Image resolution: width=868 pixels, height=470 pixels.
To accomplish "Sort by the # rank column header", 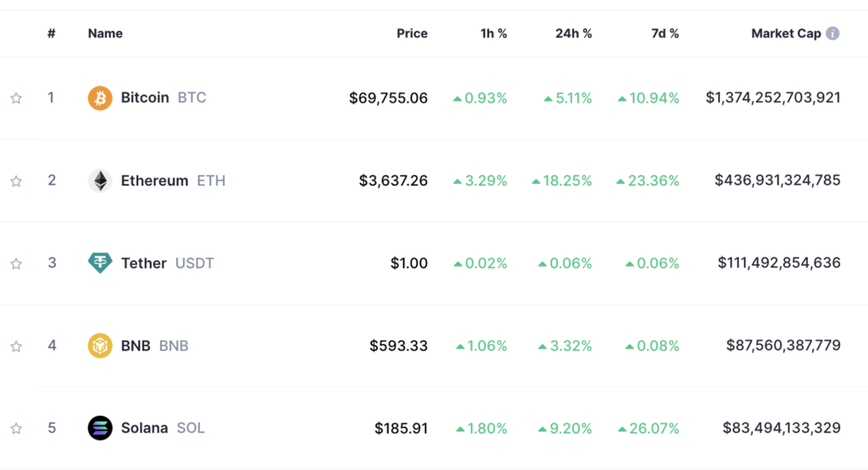I will (52, 34).
